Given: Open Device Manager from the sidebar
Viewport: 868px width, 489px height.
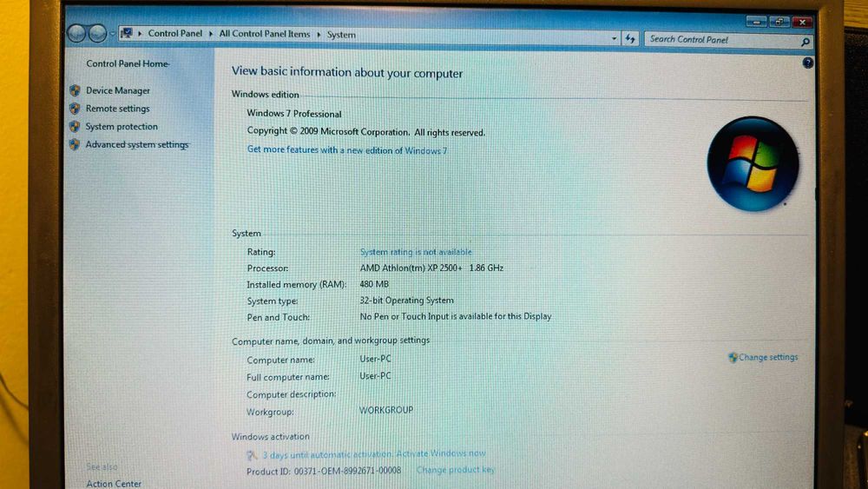Looking at the screenshot, I should (x=117, y=90).
